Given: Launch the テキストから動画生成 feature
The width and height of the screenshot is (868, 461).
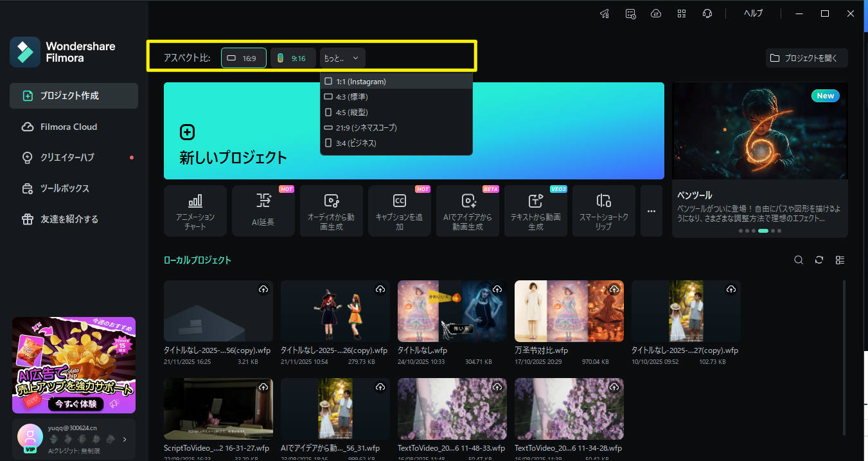Looking at the screenshot, I should (535, 210).
